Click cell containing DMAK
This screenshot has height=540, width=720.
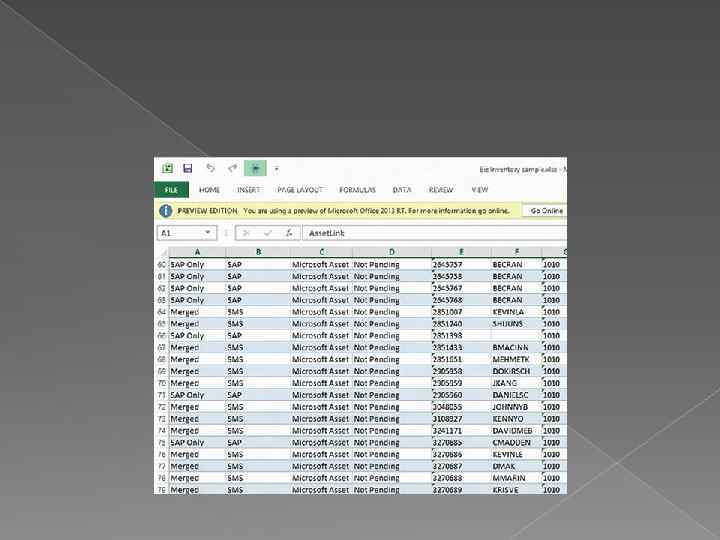(517, 466)
